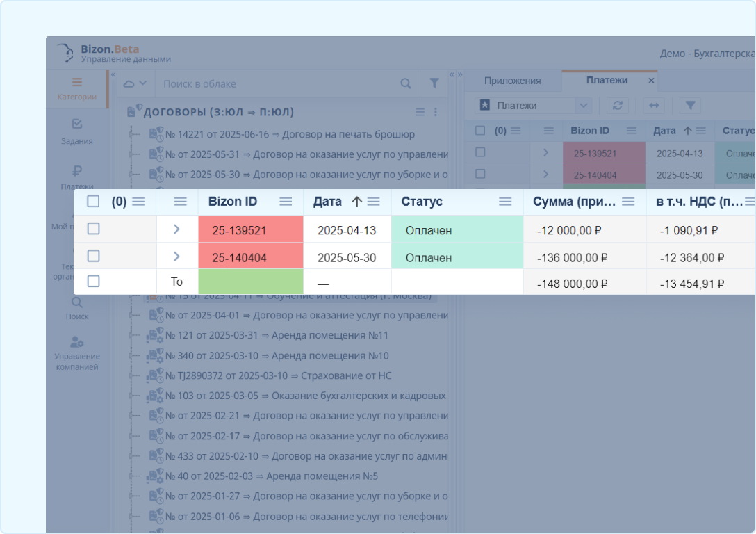Click the Поиск в облаке search field
This screenshot has width=756, height=534.
[x=278, y=83]
